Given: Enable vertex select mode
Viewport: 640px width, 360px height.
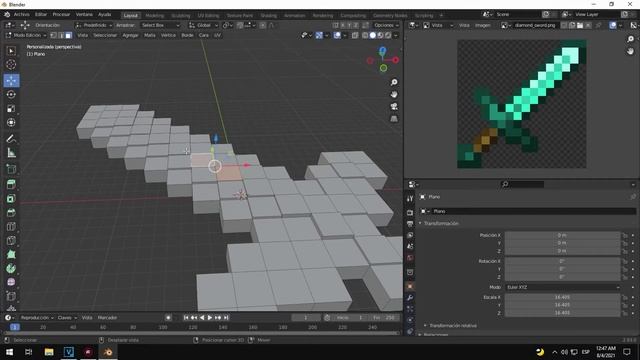Looking at the screenshot, I should pyautogui.click(x=53, y=36).
